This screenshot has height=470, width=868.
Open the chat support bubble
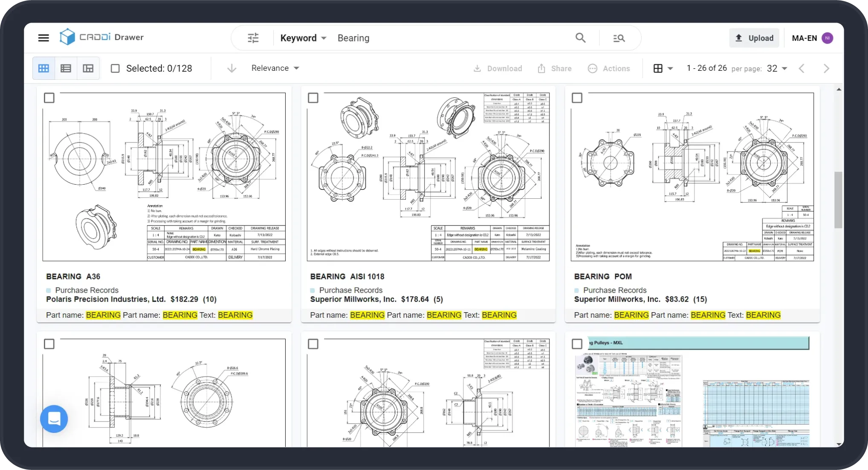pyautogui.click(x=54, y=418)
